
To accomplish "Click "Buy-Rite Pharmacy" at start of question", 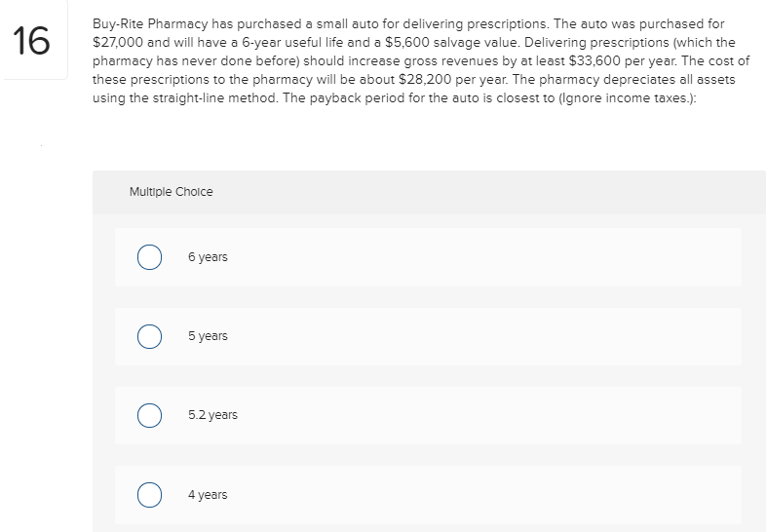I will (151, 24).
